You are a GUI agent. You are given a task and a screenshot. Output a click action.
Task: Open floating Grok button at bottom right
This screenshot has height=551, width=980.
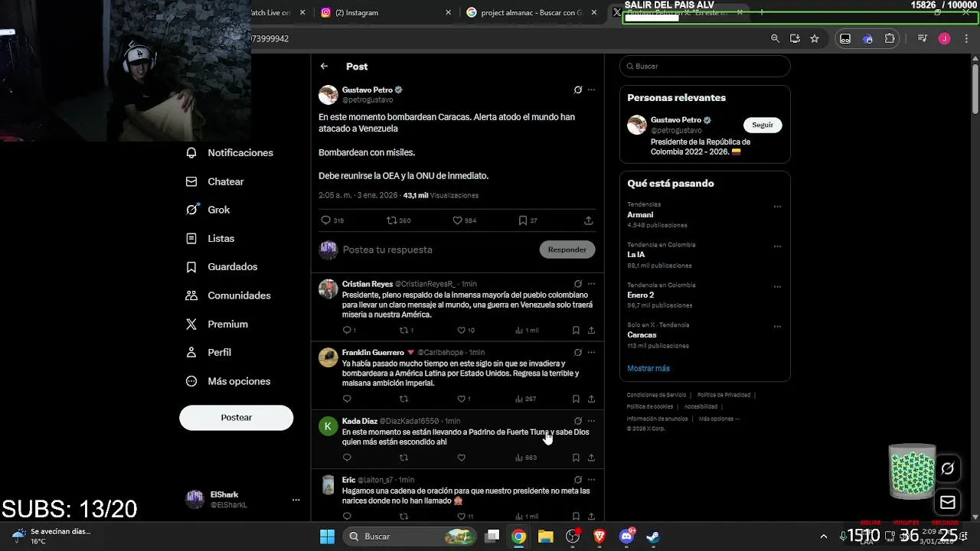(x=948, y=469)
